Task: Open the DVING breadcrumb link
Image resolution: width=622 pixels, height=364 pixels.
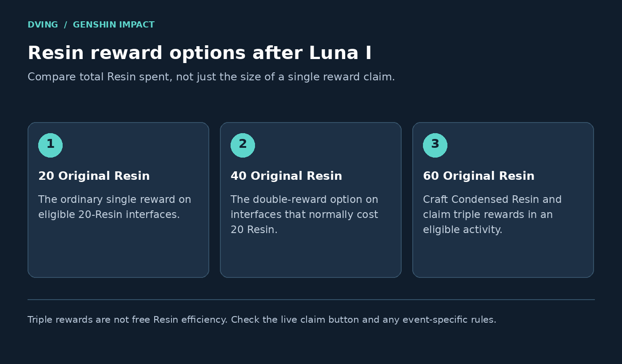Action: point(43,25)
